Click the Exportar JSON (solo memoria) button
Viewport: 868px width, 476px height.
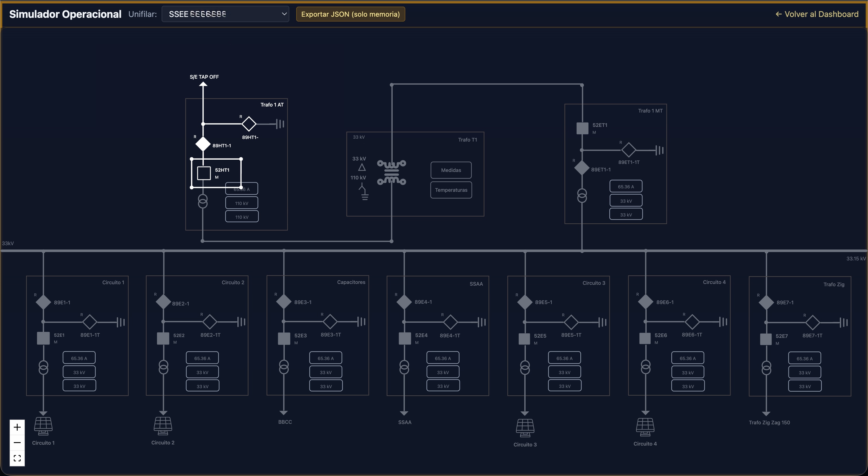[350, 14]
